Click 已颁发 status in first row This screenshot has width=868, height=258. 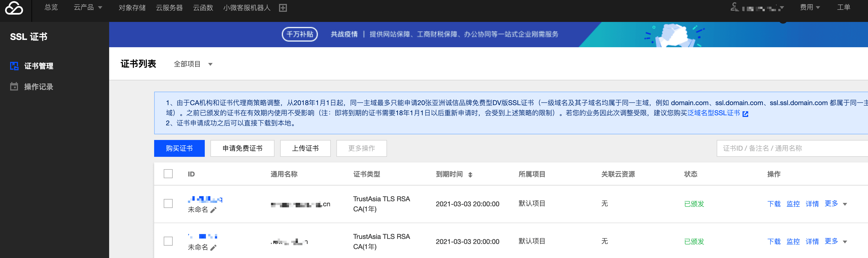694,204
